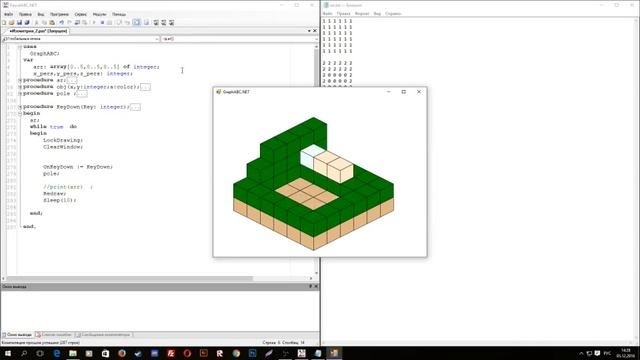
Task: Click Cut scissors icon in toolbar
Action: [x=36, y=22]
